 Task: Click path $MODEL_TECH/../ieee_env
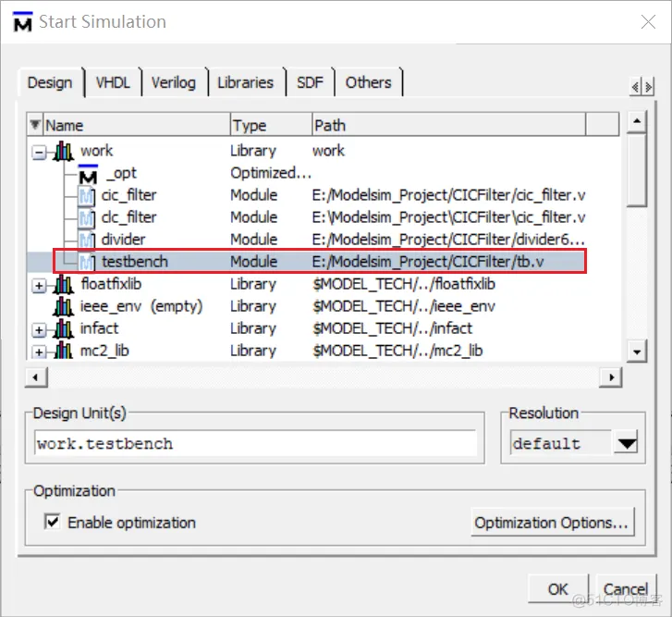tap(404, 306)
